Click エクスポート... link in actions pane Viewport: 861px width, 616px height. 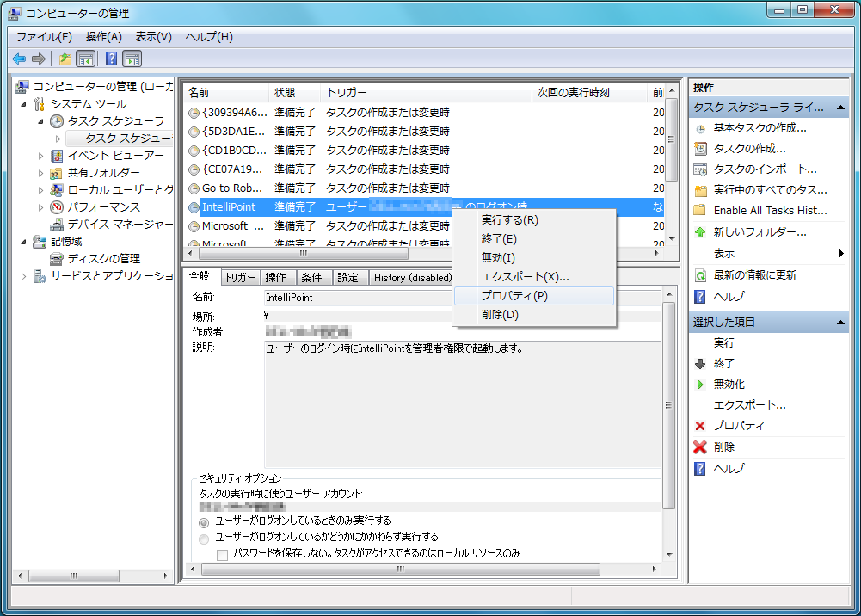749,405
